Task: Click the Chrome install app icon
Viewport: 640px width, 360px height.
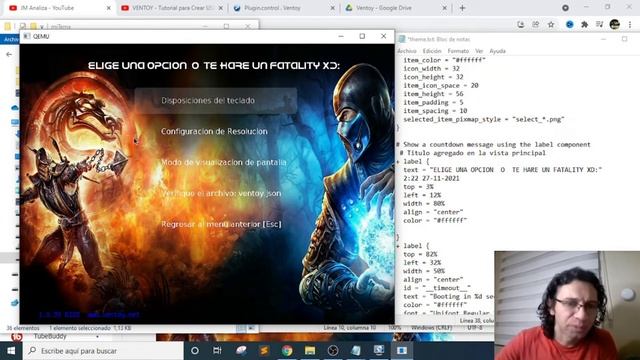Action: click(x=520, y=25)
